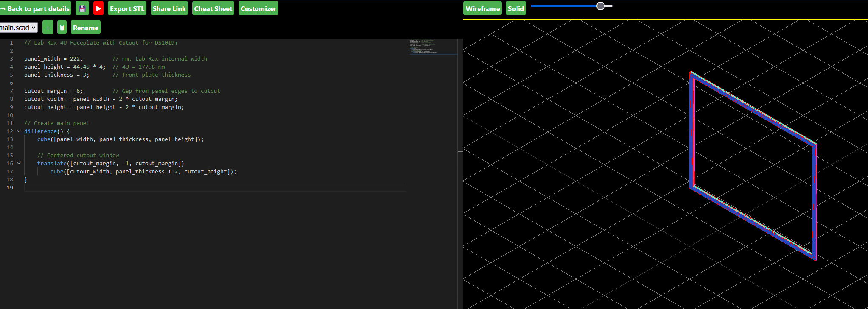Click the save floppy disk icon
Viewport: 868px width, 309px height.
click(x=82, y=8)
